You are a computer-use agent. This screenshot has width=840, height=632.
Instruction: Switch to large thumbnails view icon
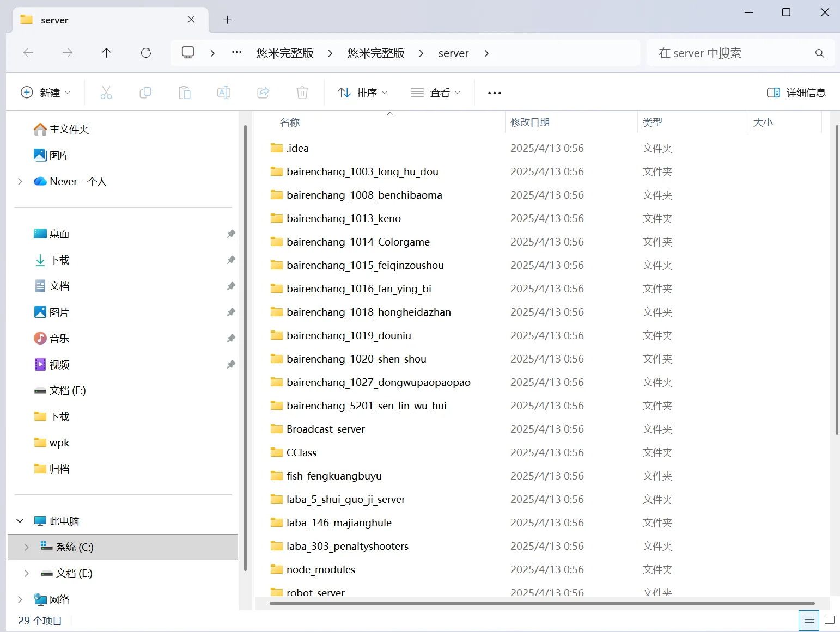(830, 621)
